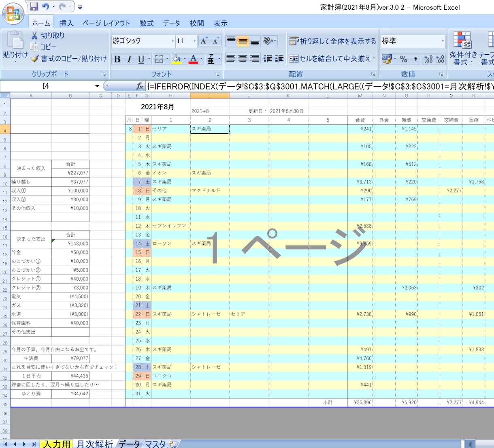The width and height of the screenshot is (494, 448).
Task: Open text orientation options
Action: pos(269,41)
